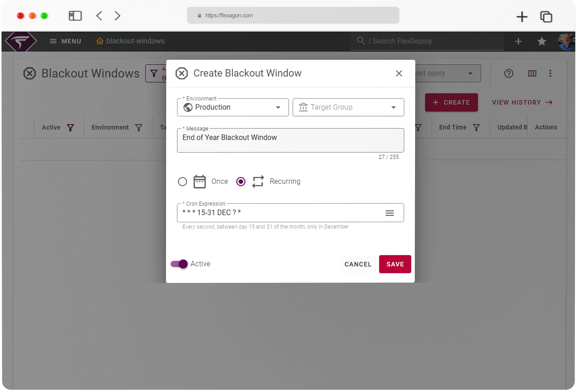The height and width of the screenshot is (392, 577).
Task: Click the help question-mark icon
Action: point(509,73)
